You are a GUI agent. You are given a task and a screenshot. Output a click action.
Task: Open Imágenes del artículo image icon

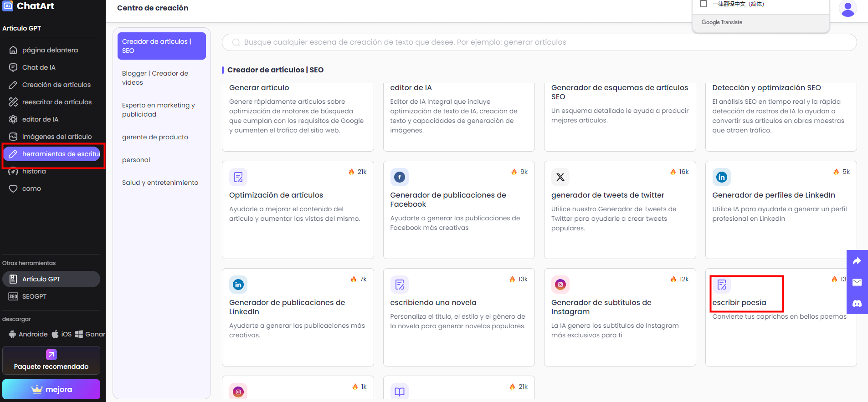point(13,137)
